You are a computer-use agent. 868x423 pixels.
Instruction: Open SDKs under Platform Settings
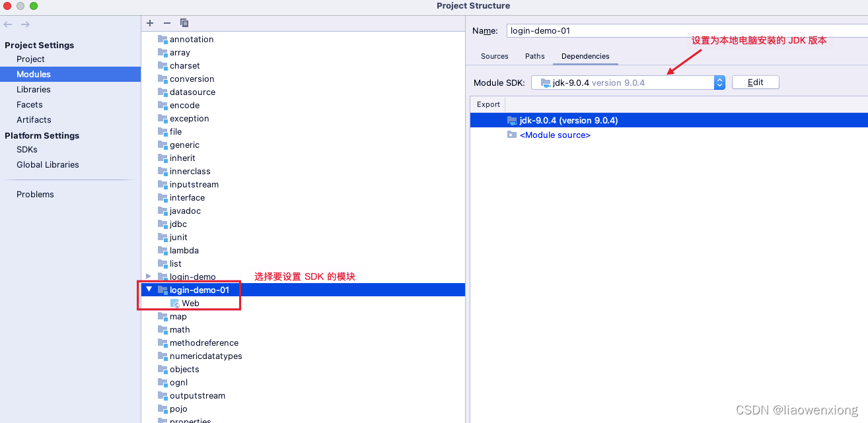[27, 150]
